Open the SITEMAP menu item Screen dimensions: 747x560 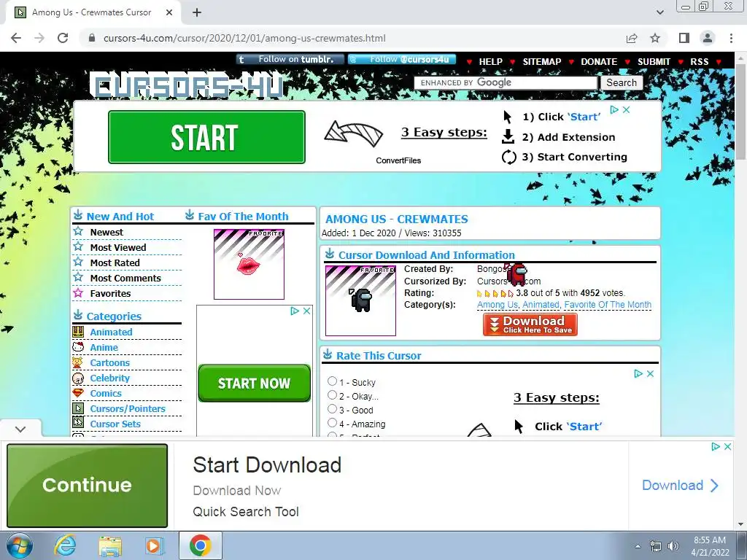[542, 62]
